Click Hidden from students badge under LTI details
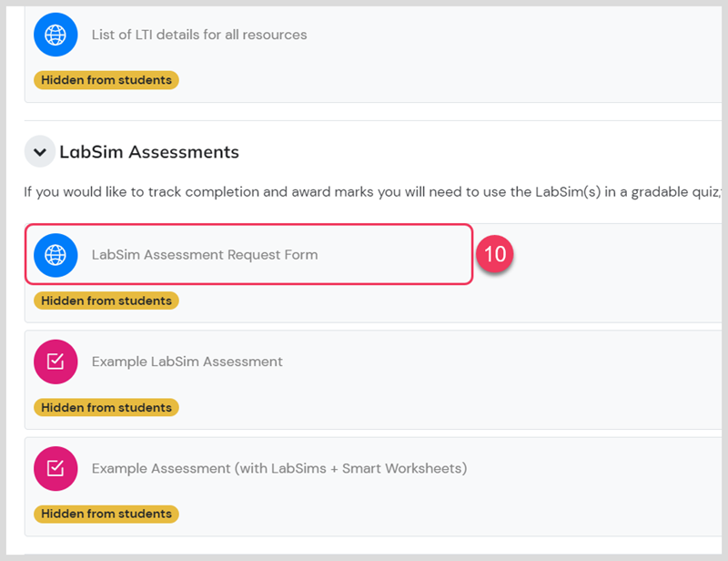This screenshot has width=728, height=561. tap(106, 80)
